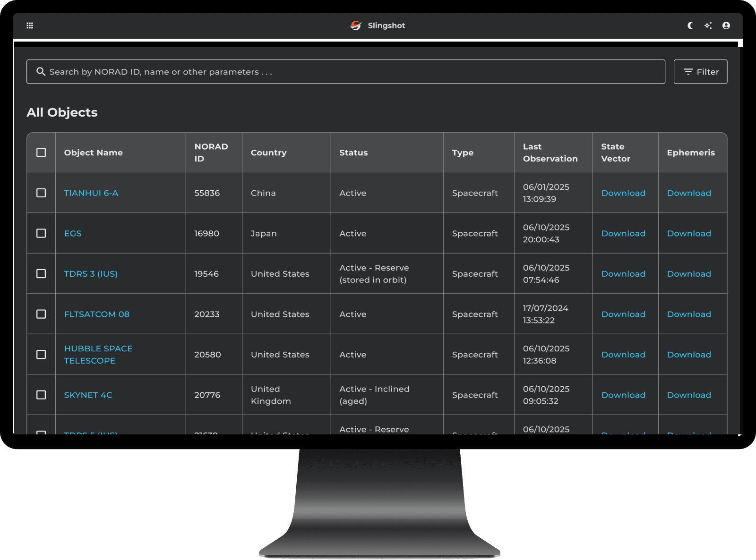The height and width of the screenshot is (560, 756).
Task: Download state vector for FLTSATCOM 08
Action: coord(623,314)
